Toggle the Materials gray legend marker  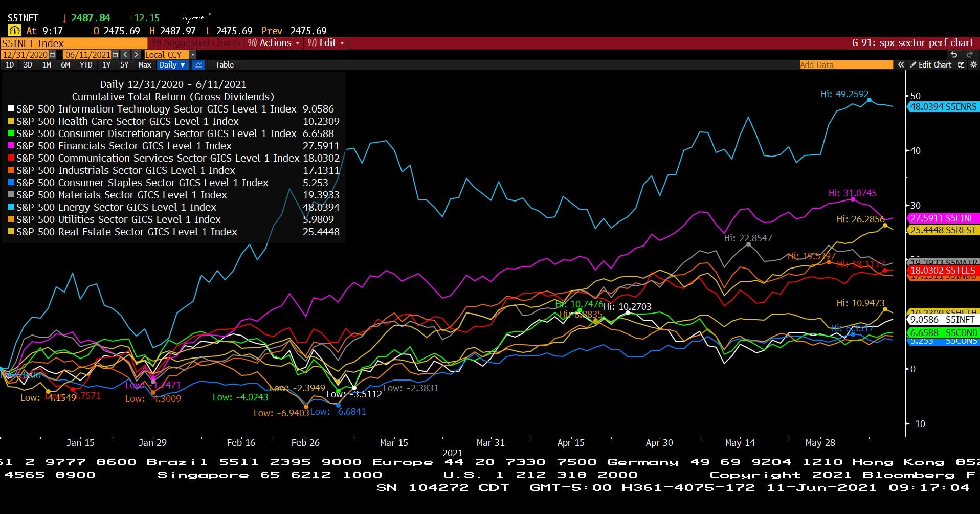pos(11,195)
